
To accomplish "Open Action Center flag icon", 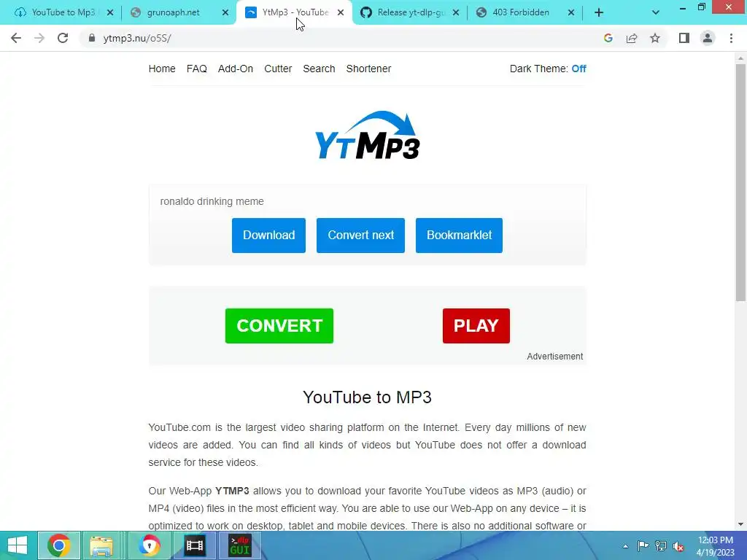I will click(643, 546).
